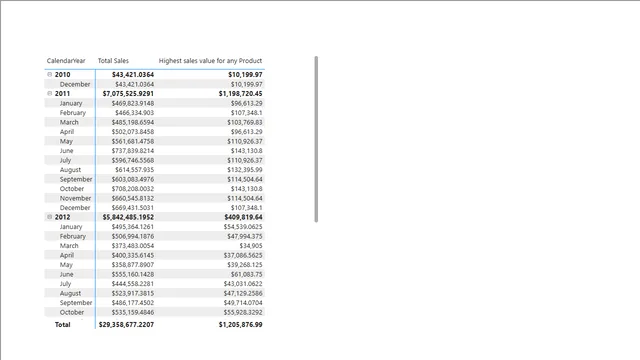Click 2012 total sales $5,842,485.1952
The height and width of the screenshot is (360, 640).
[x=128, y=217]
